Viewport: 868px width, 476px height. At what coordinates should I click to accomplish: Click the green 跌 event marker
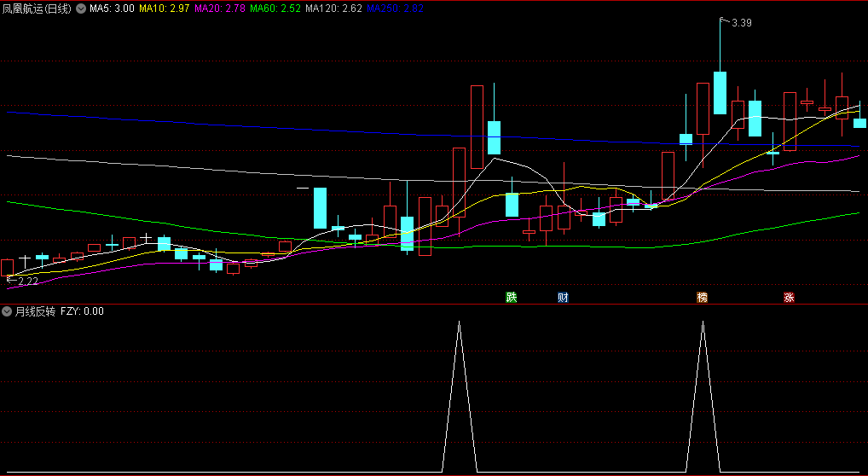pos(511,297)
